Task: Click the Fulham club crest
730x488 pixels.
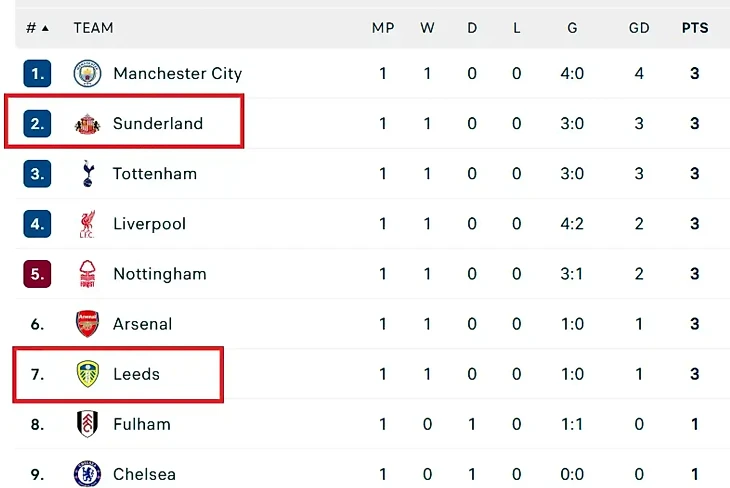Action: click(87, 424)
